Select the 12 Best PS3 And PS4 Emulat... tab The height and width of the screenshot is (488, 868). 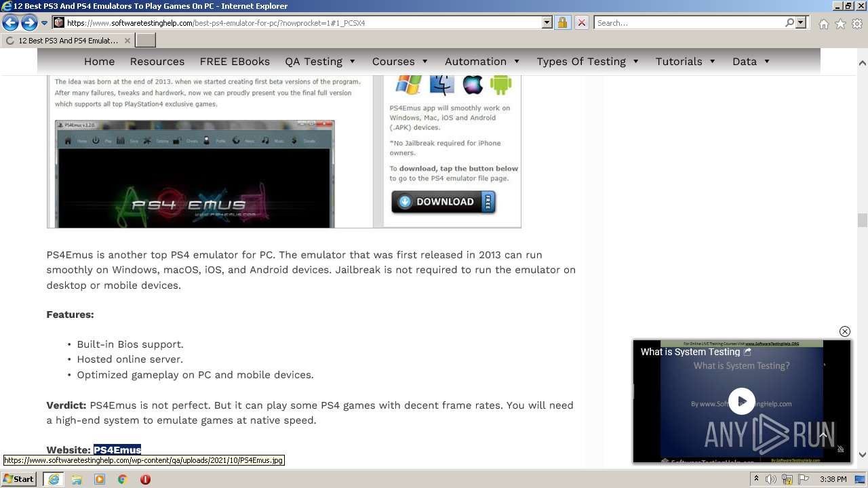[x=68, y=41]
